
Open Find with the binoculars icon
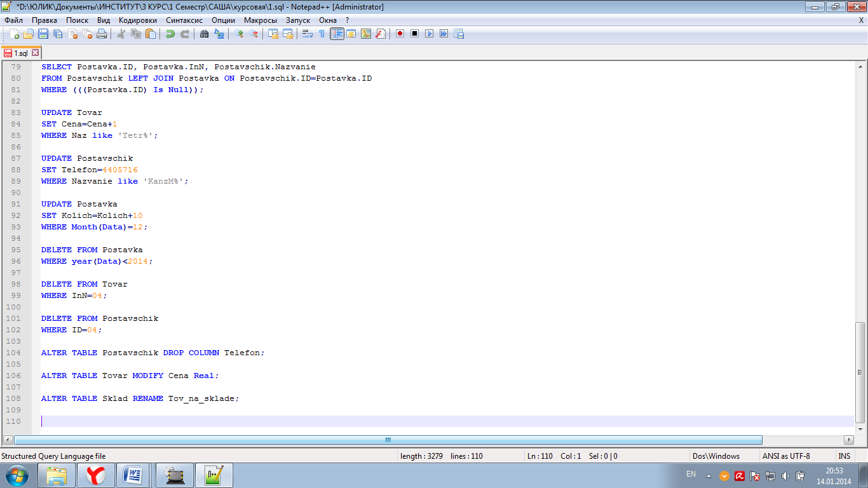pos(204,34)
